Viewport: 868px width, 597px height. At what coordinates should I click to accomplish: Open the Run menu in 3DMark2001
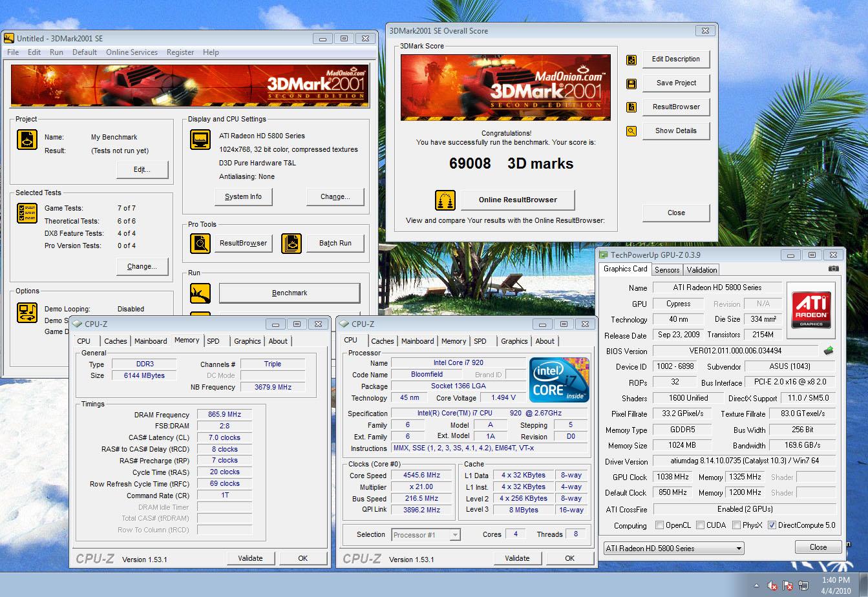click(x=56, y=52)
